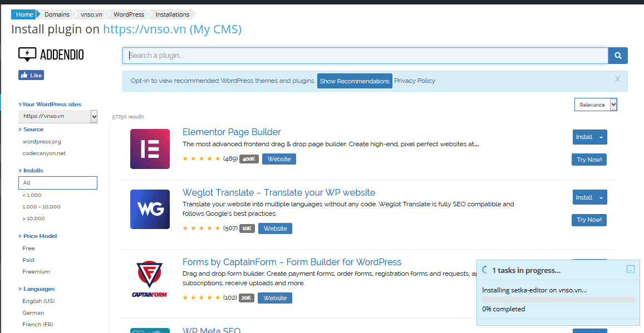Open the CaptainForm logo thumbnail
Screen dimensions: 644x333
pos(150,279)
